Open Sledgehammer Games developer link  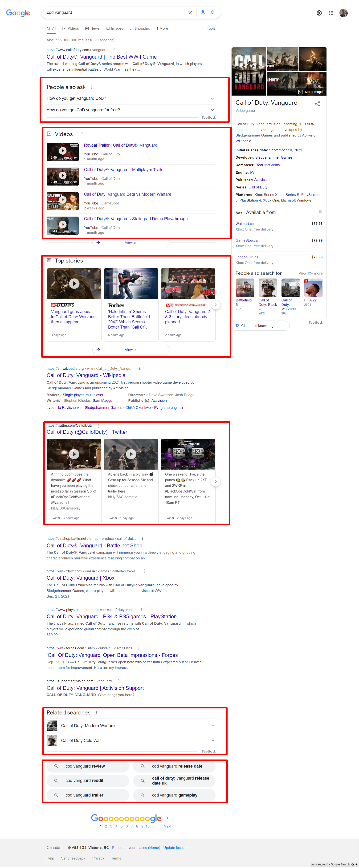point(274,158)
